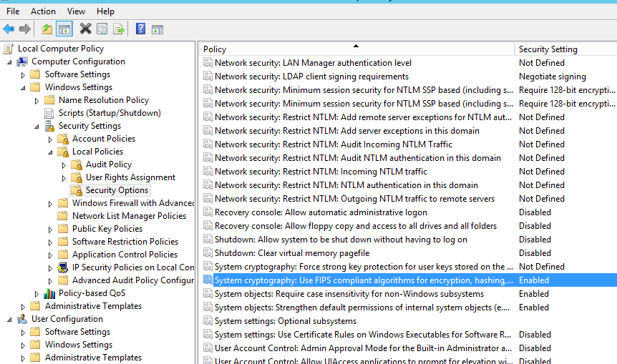Viewport: 617px width, 364px height.
Task: Collapse the Windows Settings node under Computer Configuration
Action: [x=24, y=88]
